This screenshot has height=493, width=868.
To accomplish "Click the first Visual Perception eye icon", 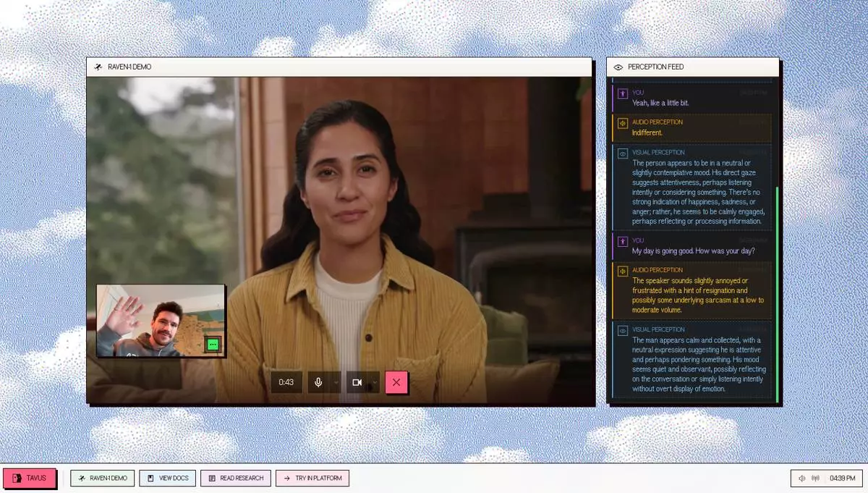I will coord(622,153).
